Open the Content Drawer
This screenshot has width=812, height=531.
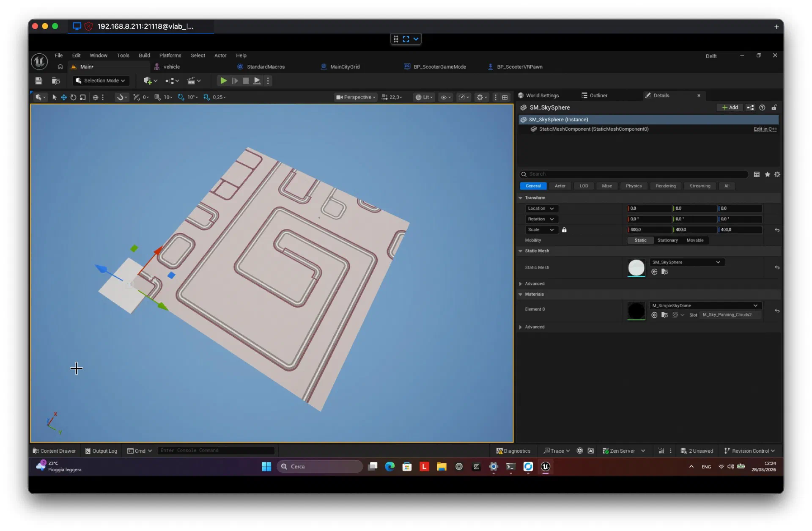pos(54,451)
